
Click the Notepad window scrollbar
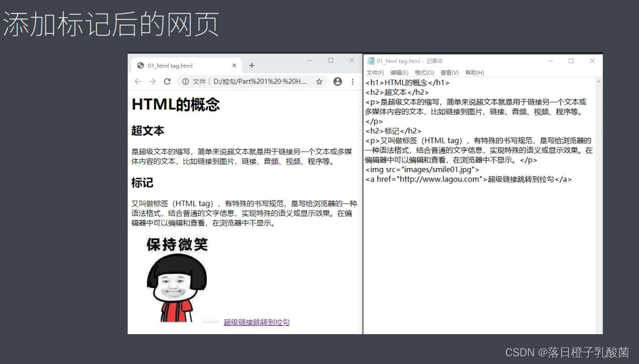coord(599,176)
